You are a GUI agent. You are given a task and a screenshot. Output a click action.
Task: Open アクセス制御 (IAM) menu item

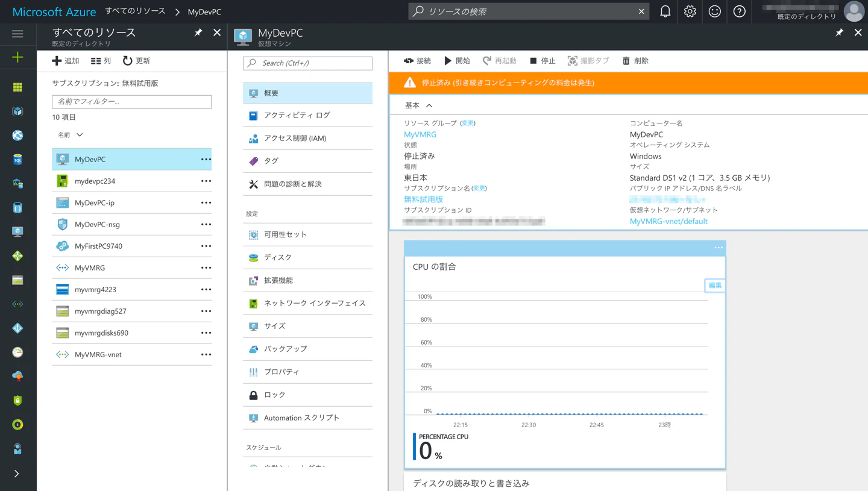307,138
